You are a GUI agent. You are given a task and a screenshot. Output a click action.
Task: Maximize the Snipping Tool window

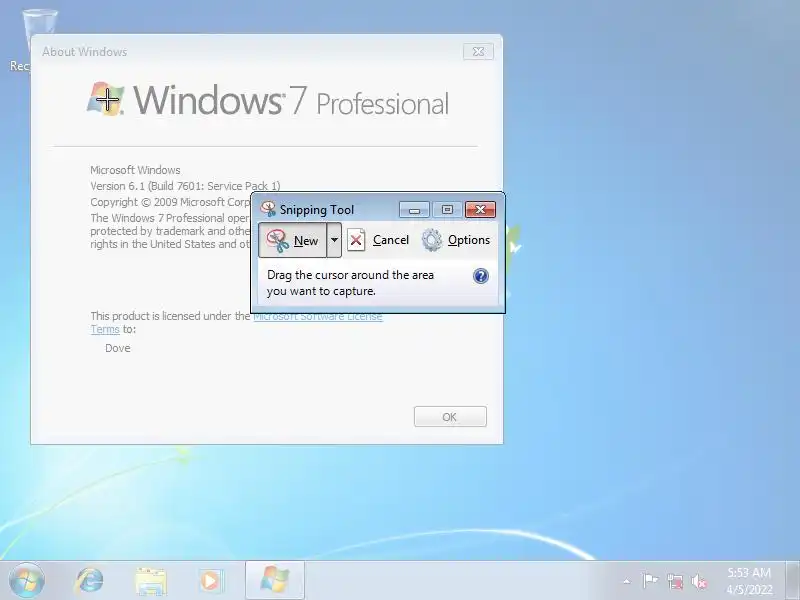click(447, 210)
